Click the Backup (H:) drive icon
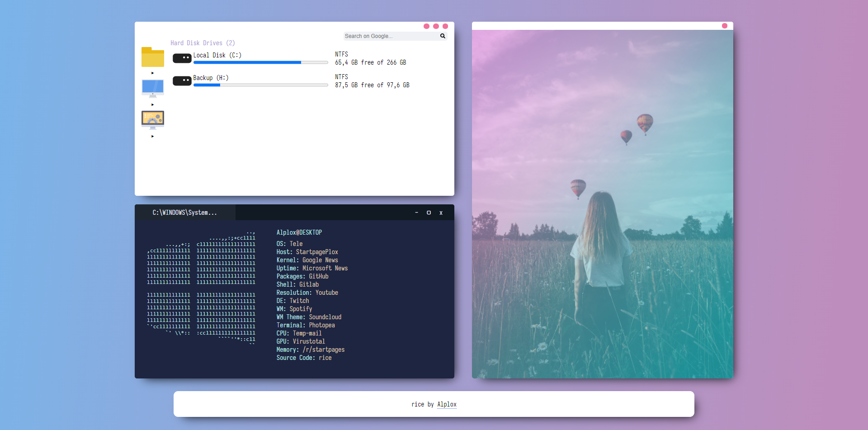 (x=182, y=80)
